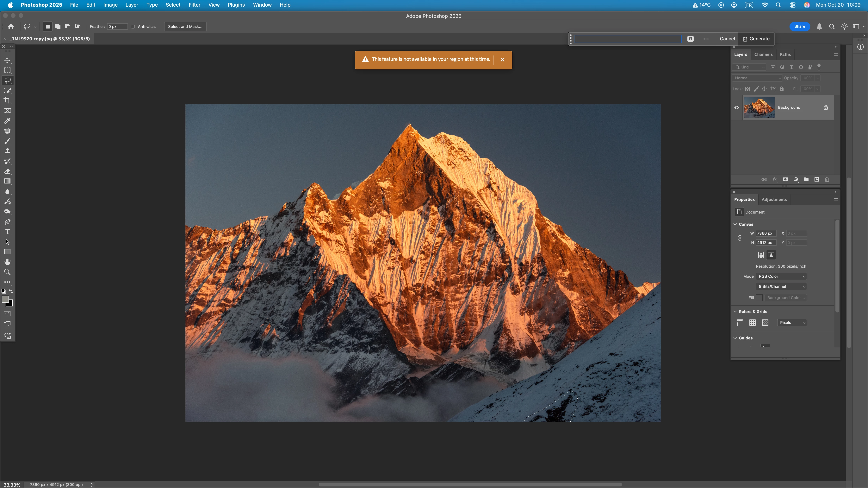Select the Horizontal Type tool
The image size is (868, 488).
7,232
